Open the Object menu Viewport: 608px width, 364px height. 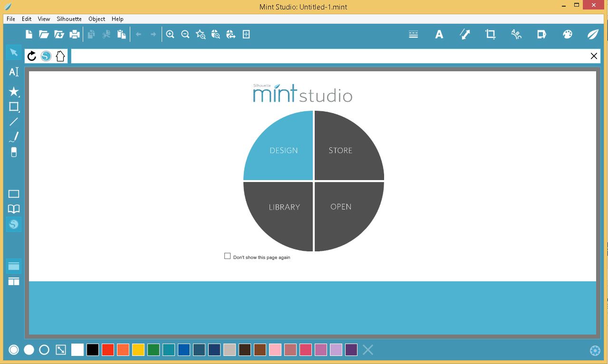(x=97, y=19)
